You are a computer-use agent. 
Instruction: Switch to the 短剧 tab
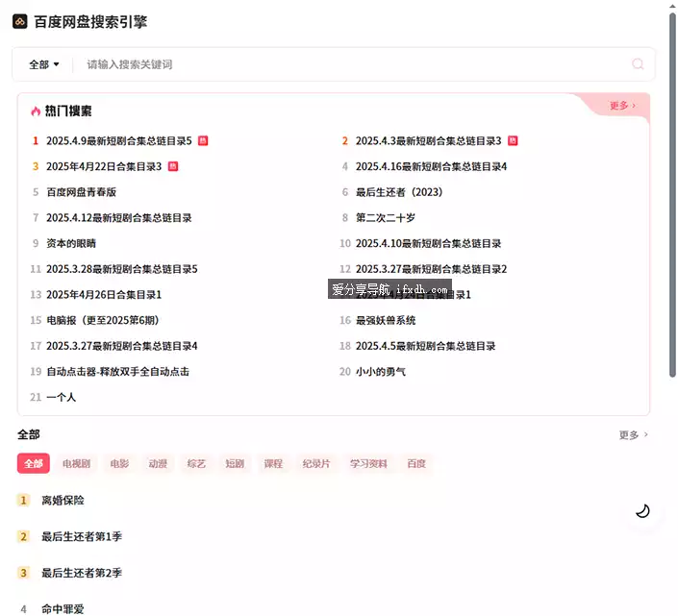(x=235, y=463)
